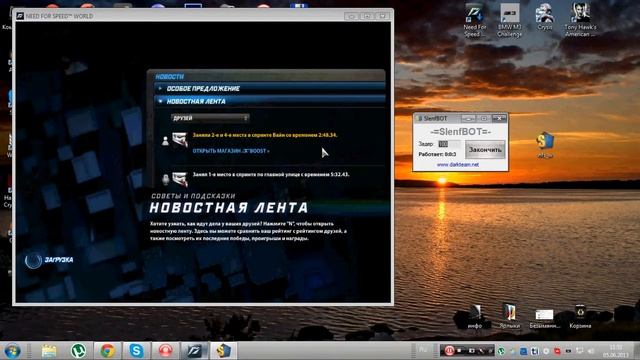This screenshot has width=640, height=360.
Task: Switch to Need for Speed World taskbar button
Action: 194,351
